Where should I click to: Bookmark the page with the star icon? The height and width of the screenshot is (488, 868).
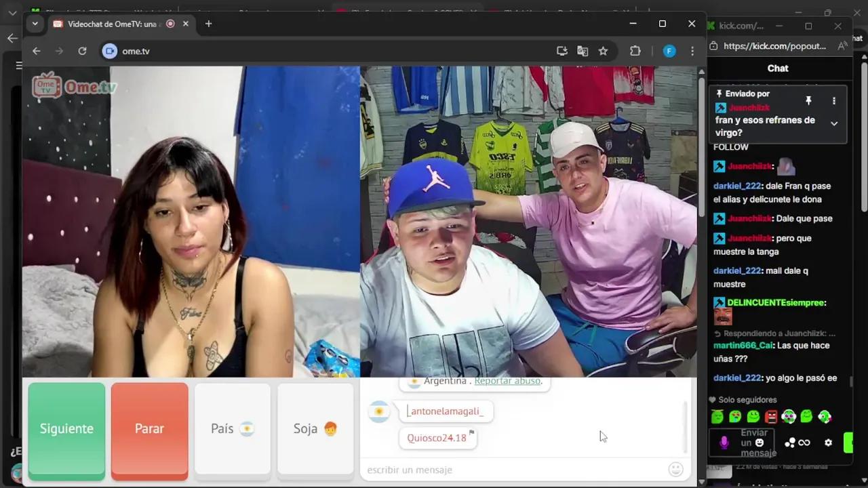click(603, 51)
